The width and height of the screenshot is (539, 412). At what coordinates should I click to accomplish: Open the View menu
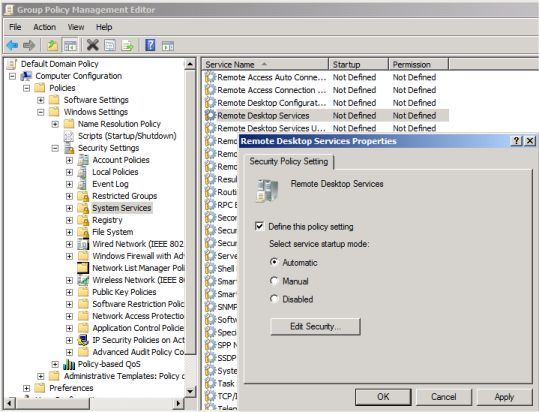[76, 27]
